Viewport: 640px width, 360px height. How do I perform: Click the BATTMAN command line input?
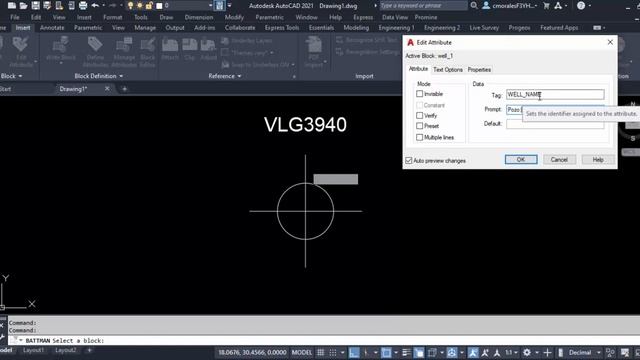click(324, 340)
